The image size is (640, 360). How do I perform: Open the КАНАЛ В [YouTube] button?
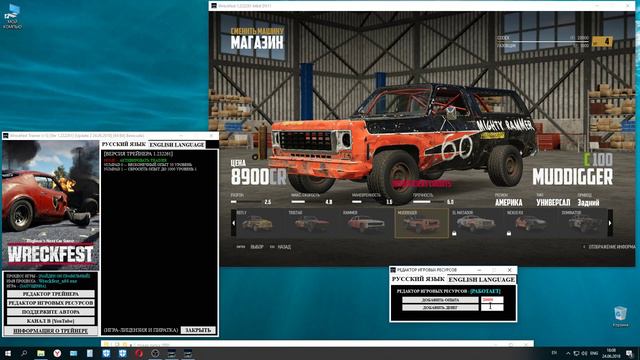(x=51, y=321)
